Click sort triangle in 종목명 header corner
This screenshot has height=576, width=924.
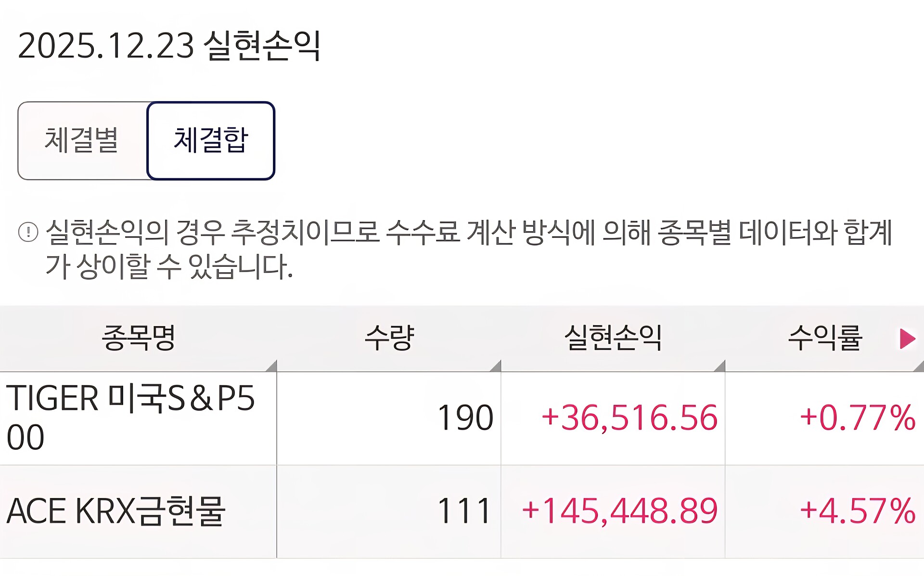pos(271,366)
